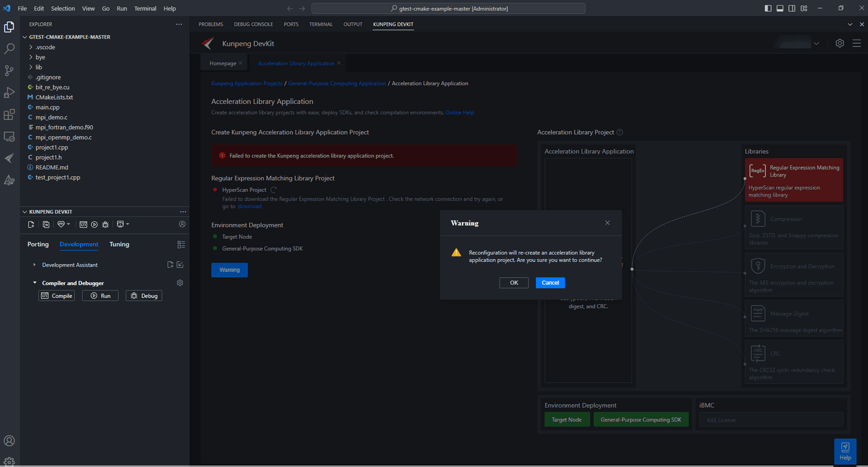Expand the bye folder
This screenshot has width=868, height=467.
[31, 57]
